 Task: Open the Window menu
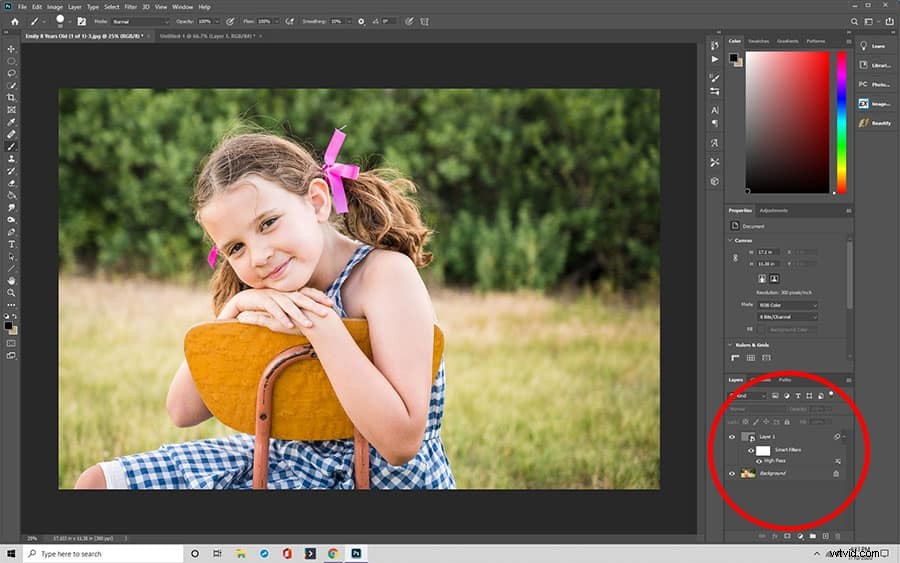[x=183, y=7]
